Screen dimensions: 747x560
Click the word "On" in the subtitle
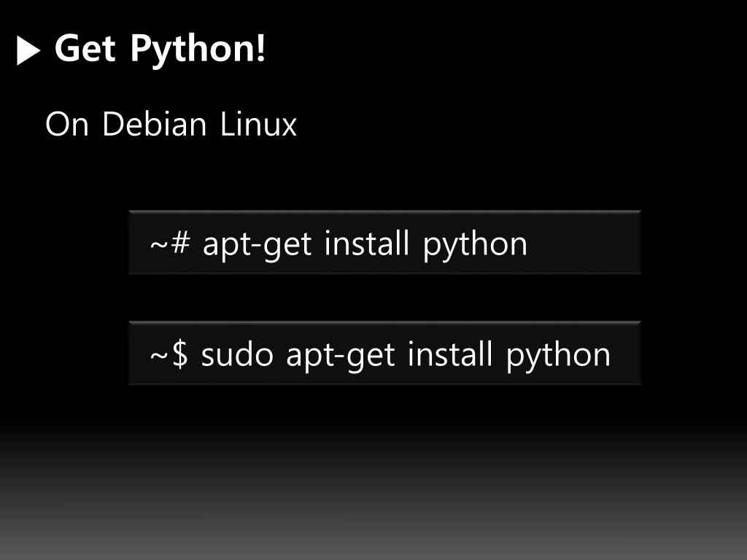click(67, 124)
